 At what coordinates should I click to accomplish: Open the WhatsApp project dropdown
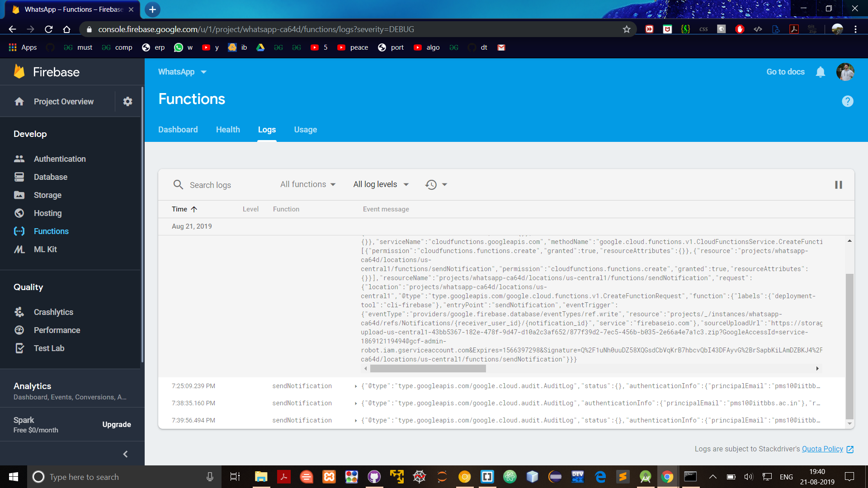pyautogui.click(x=182, y=72)
